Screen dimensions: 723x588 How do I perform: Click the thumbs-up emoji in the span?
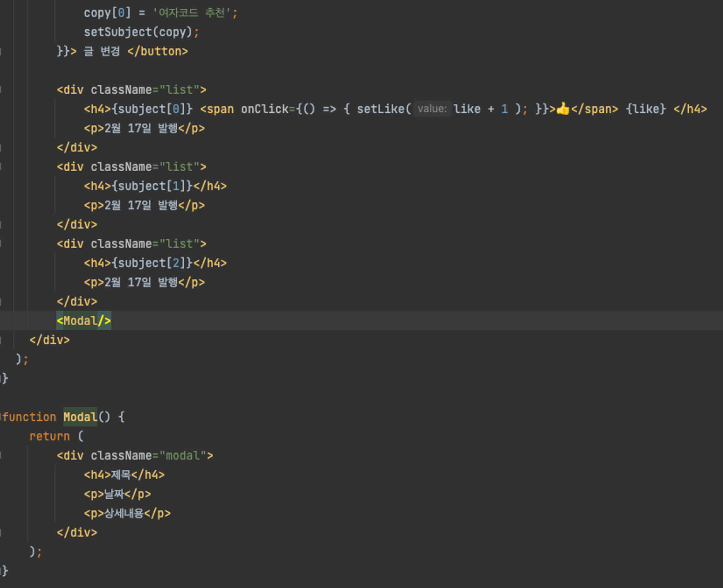click(x=562, y=109)
